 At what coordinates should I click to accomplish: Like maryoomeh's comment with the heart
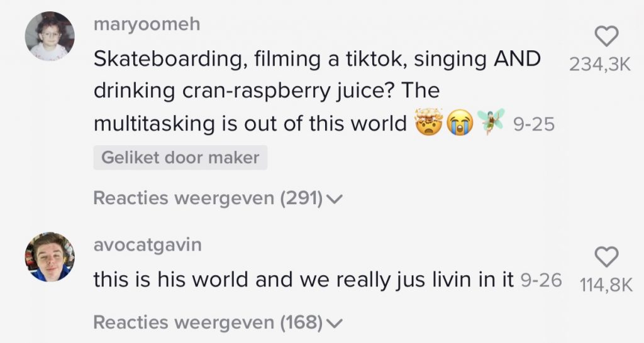606,37
